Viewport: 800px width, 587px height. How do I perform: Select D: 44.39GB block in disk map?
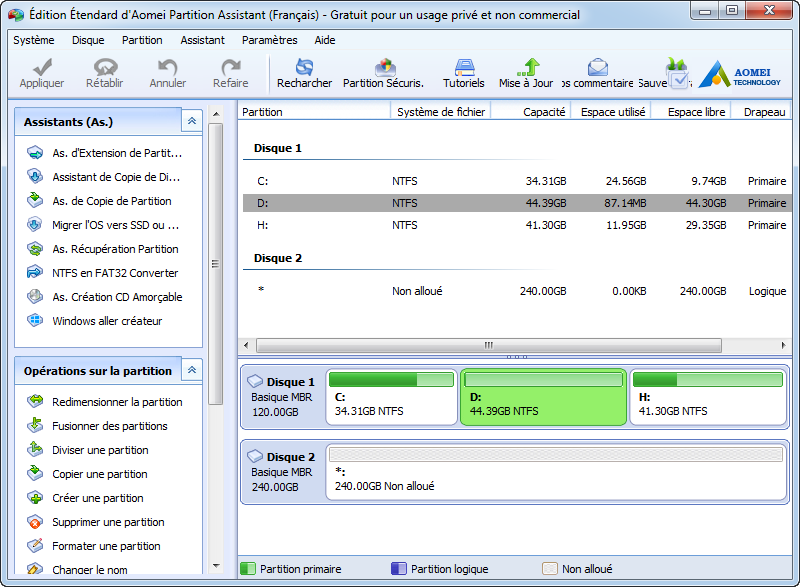pos(543,397)
